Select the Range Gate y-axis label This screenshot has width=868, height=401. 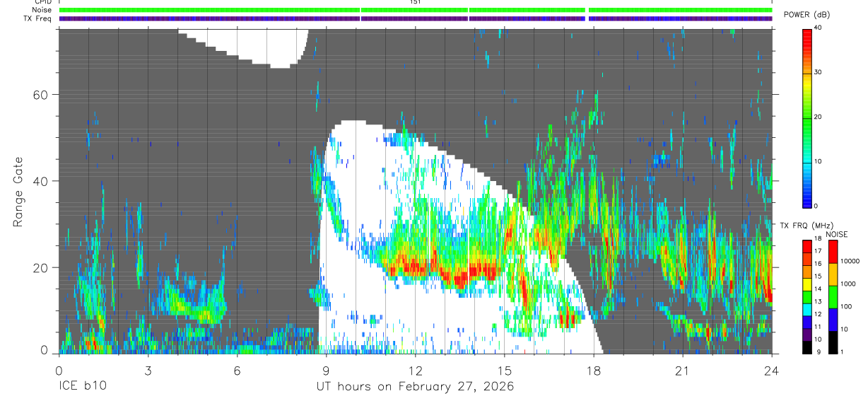pyautogui.click(x=18, y=191)
